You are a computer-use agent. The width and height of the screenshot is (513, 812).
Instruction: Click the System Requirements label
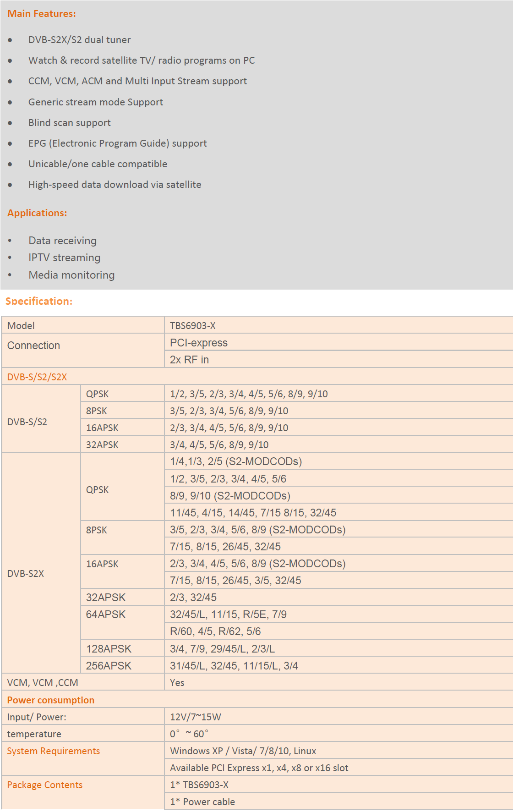54,751
